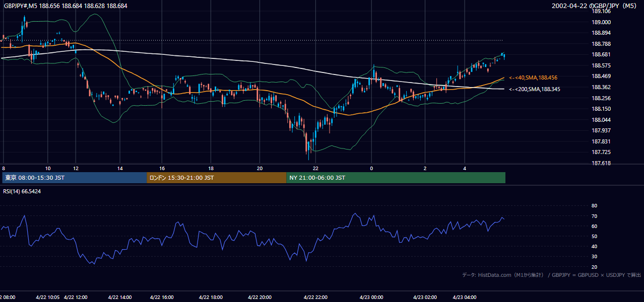Image resolution: width=644 pixels, height=302 pixels.
Task: Click the hour marker 12 under the price chart
Action: [x=76, y=168]
